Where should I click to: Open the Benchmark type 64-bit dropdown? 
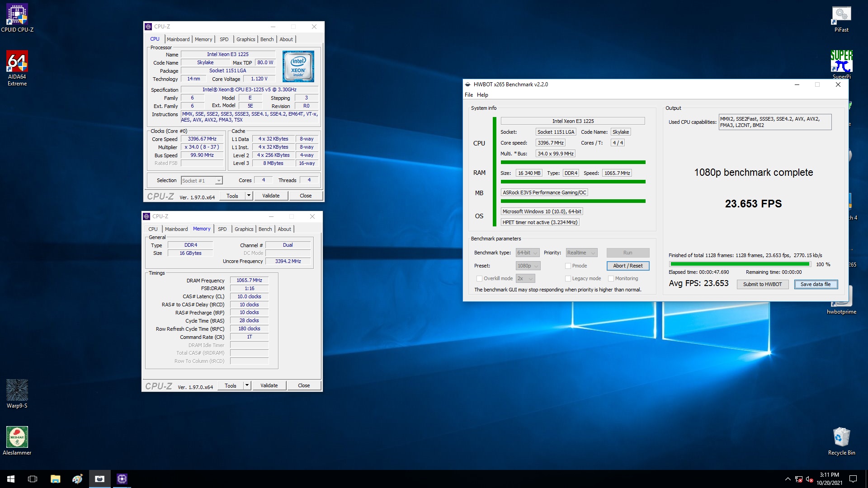click(x=528, y=253)
